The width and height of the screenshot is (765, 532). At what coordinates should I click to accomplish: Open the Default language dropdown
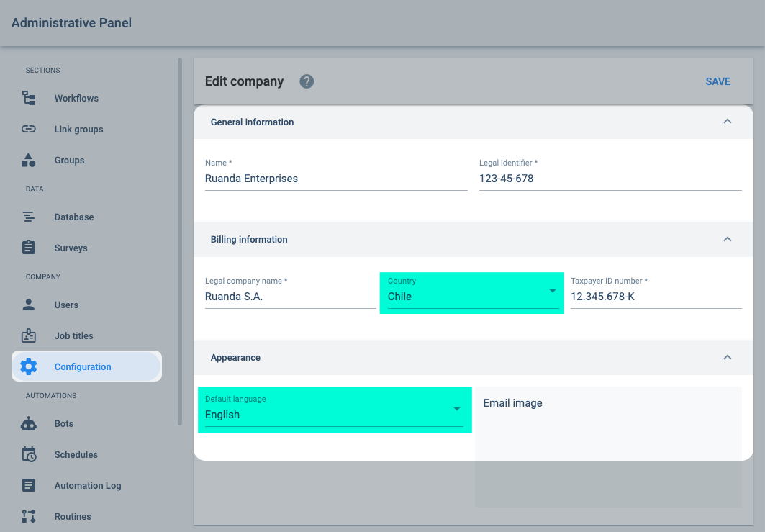coord(334,410)
